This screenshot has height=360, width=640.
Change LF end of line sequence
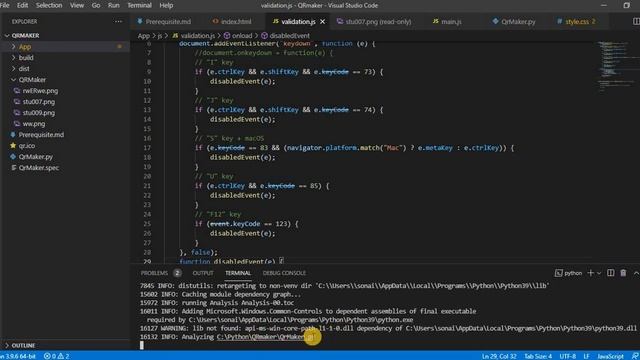coord(586,356)
